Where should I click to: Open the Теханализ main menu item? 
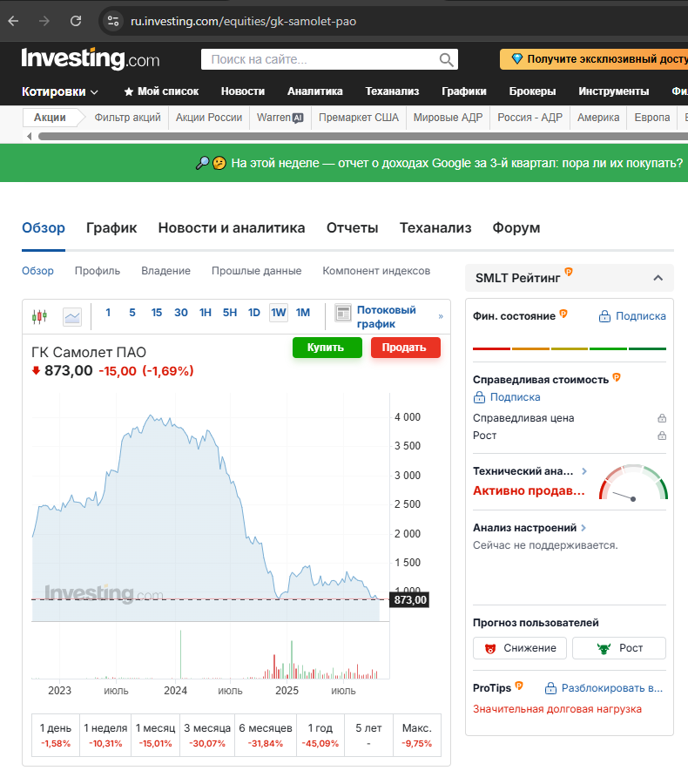click(392, 91)
